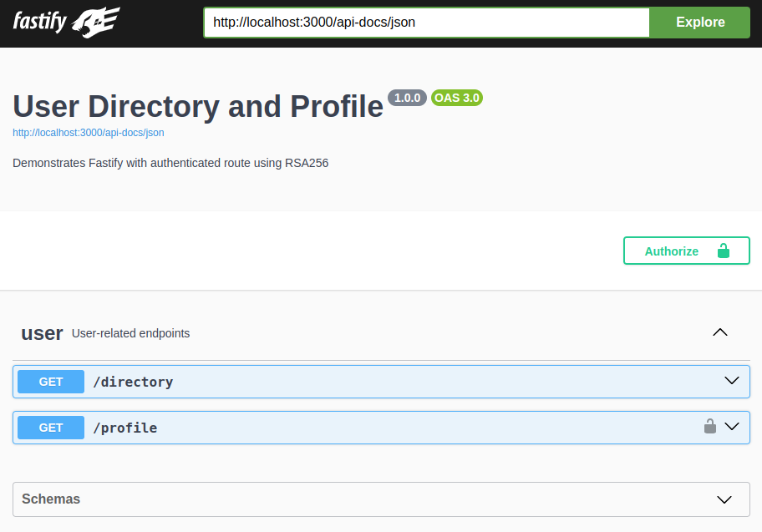Select the GET method badge on /profile
The height and width of the screenshot is (532, 762).
[50, 427]
